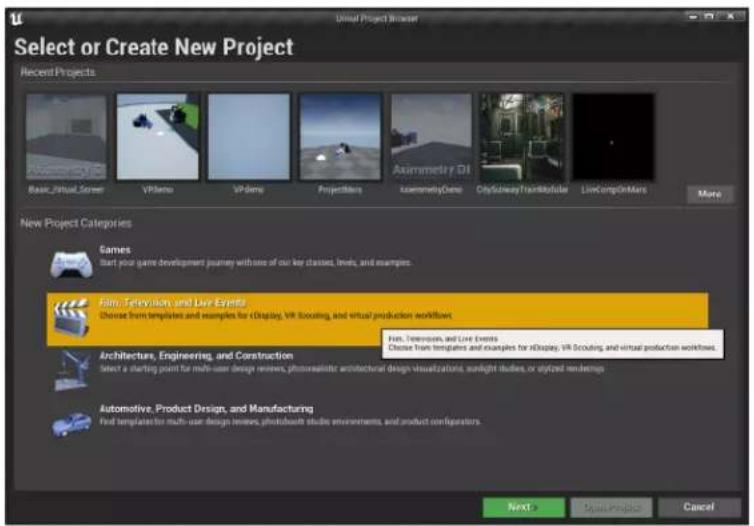Click the New Project Categories heading
The width and height of the screenshot is (754, 526).
point(76,223)
